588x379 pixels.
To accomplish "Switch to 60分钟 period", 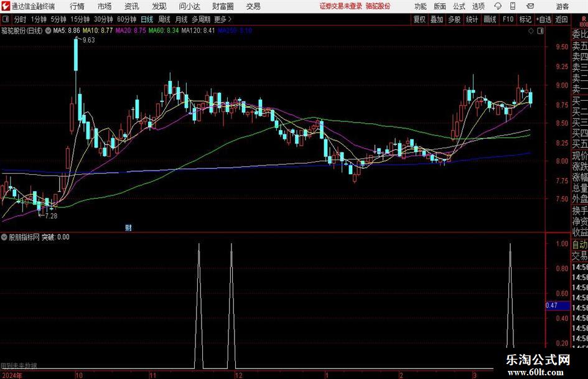I will click(x=127, y=19).
